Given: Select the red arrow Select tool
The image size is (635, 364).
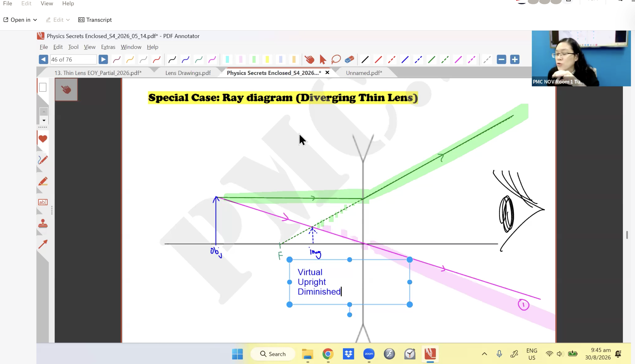Looking at the screenshot, I should pyautogui.click(x=323, y=59).
